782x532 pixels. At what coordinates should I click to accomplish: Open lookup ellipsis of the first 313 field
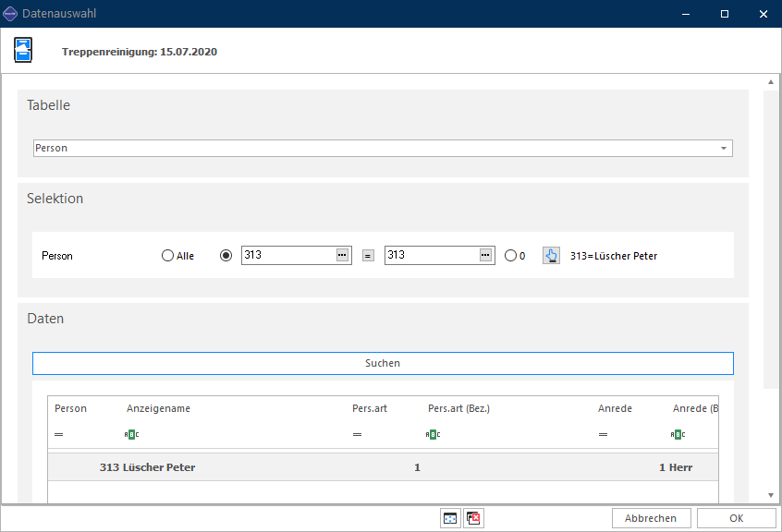[342, 255]
